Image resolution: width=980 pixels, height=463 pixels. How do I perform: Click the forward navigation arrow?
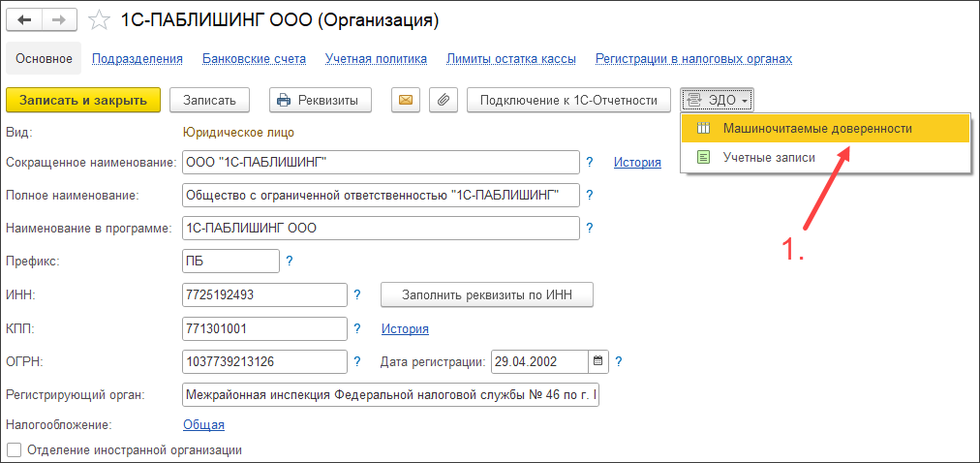(x=58, y=19)
